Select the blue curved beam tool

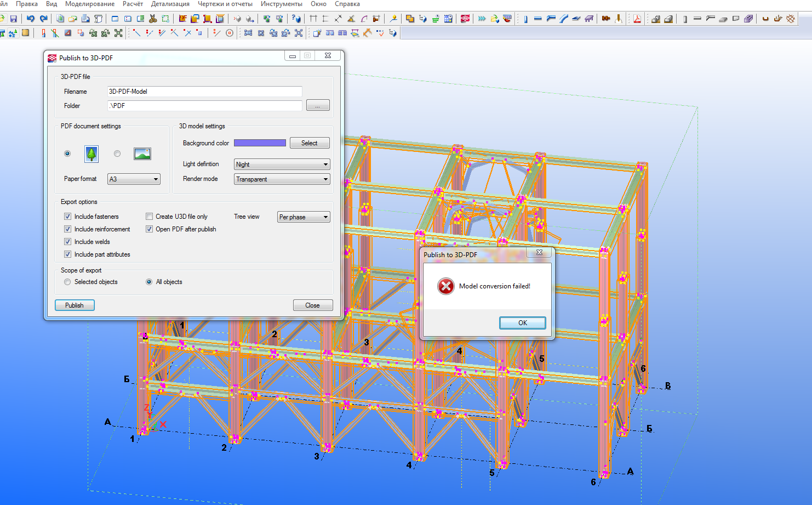pos(563,19)
